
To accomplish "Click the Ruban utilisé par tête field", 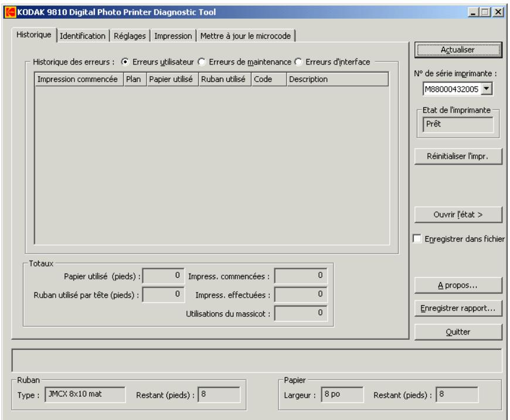I will pos(164,294).
